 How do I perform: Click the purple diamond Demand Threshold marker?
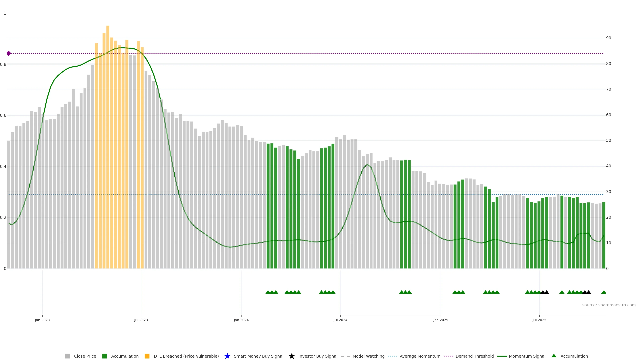pos(9,53)
